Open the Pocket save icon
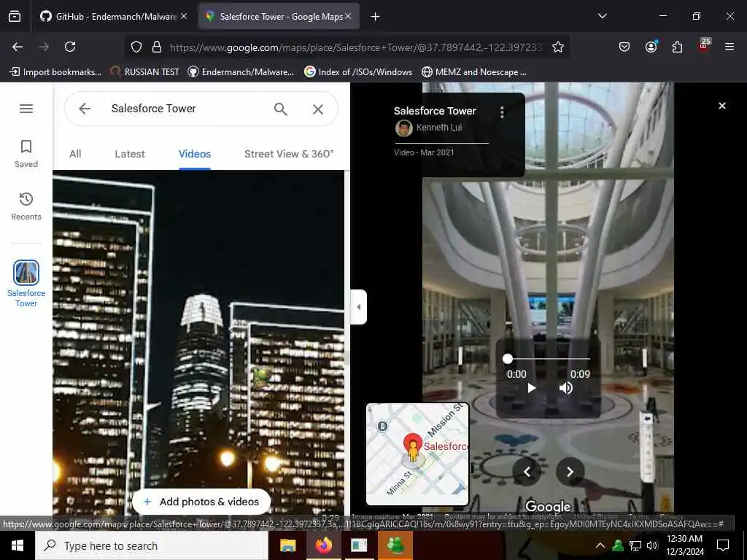747x560 pixels. tap(624, 47)
